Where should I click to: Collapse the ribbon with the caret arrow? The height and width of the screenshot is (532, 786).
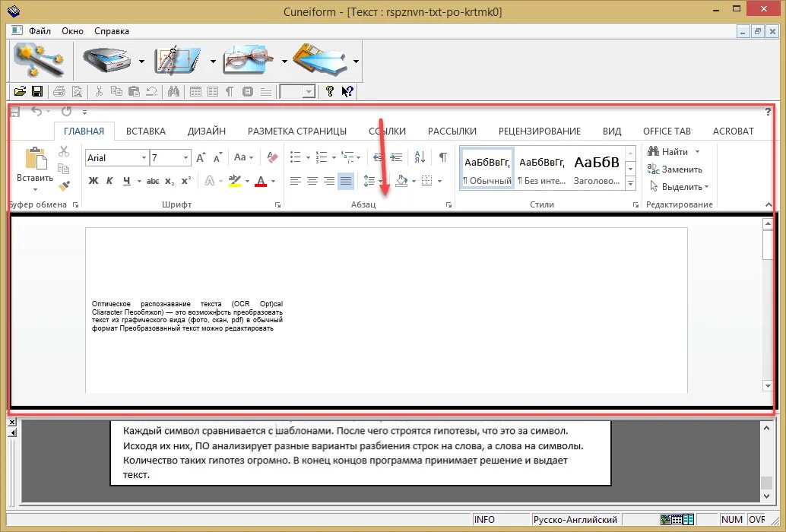(769, 204)
